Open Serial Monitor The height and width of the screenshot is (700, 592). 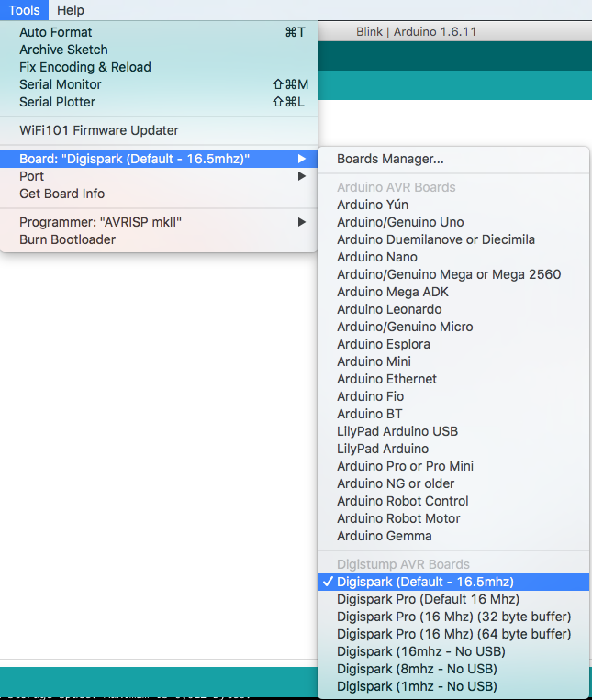[159, 84]
